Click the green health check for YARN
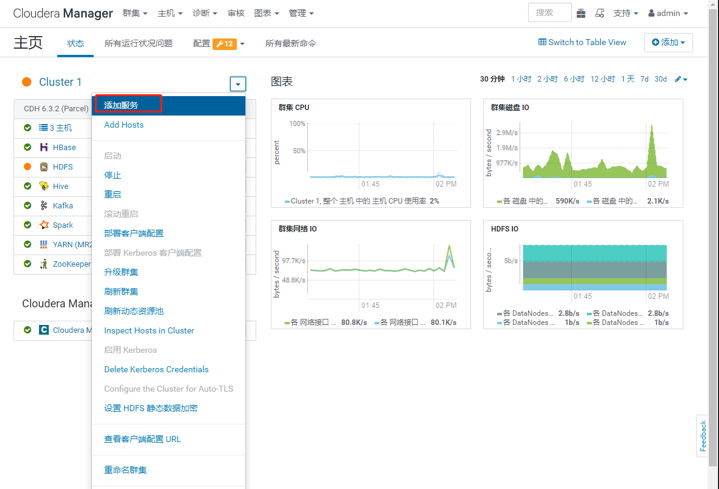The image size is (719, 489). tap(28, 244)
